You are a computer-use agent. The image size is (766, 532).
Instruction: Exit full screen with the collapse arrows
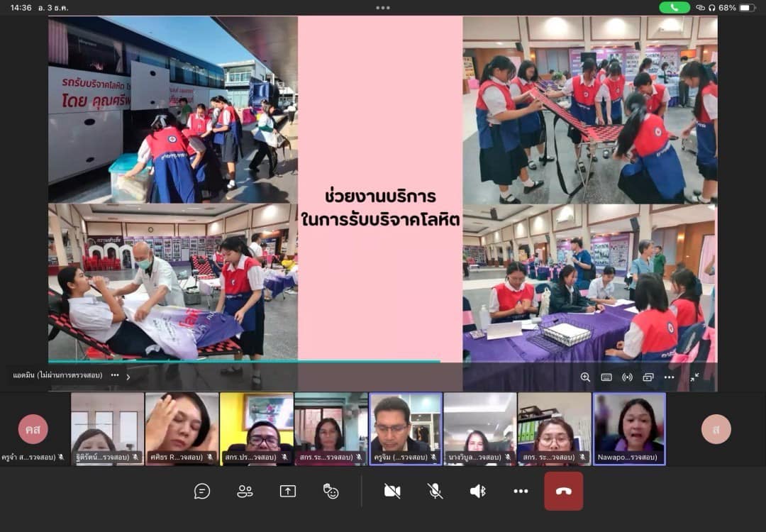coord(694,377)
